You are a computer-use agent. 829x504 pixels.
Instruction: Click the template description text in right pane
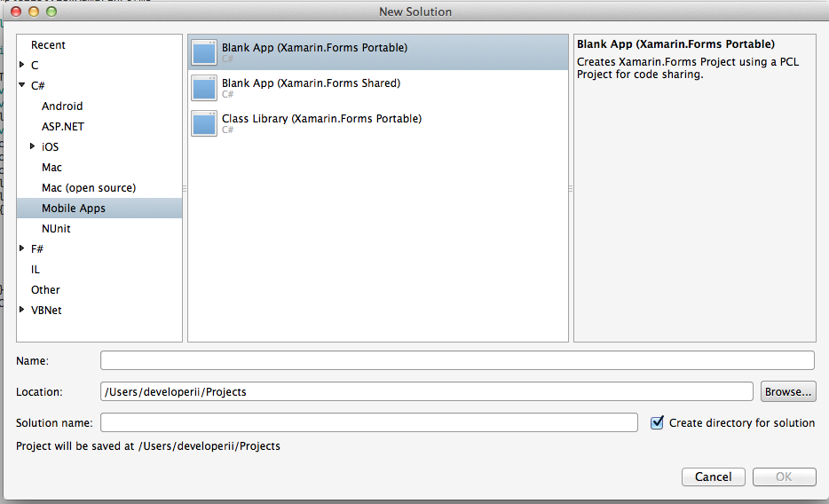pos(687,68)
